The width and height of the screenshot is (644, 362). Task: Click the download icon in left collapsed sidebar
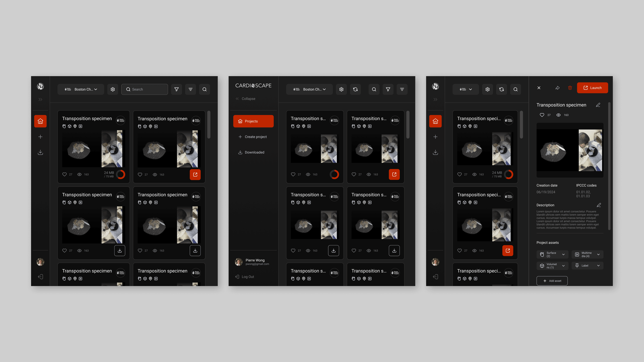pyautogui.click(x=40, y=152)
